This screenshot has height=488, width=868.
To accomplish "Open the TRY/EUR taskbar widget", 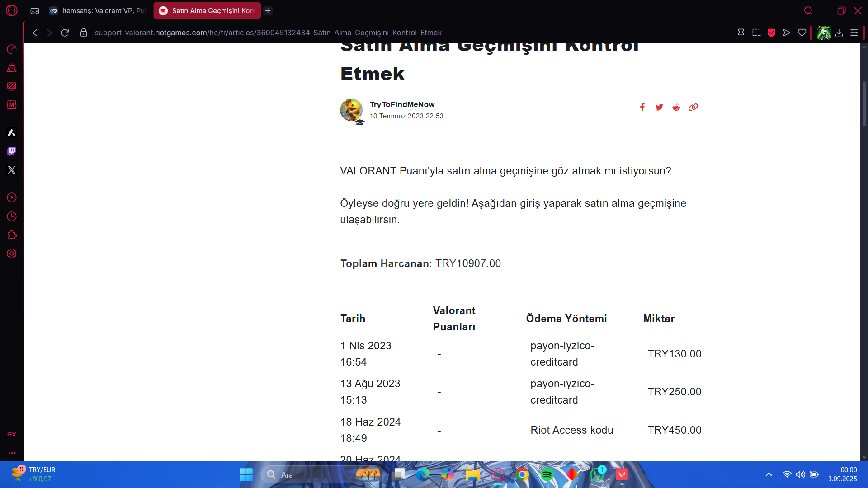I will point(33,474).
